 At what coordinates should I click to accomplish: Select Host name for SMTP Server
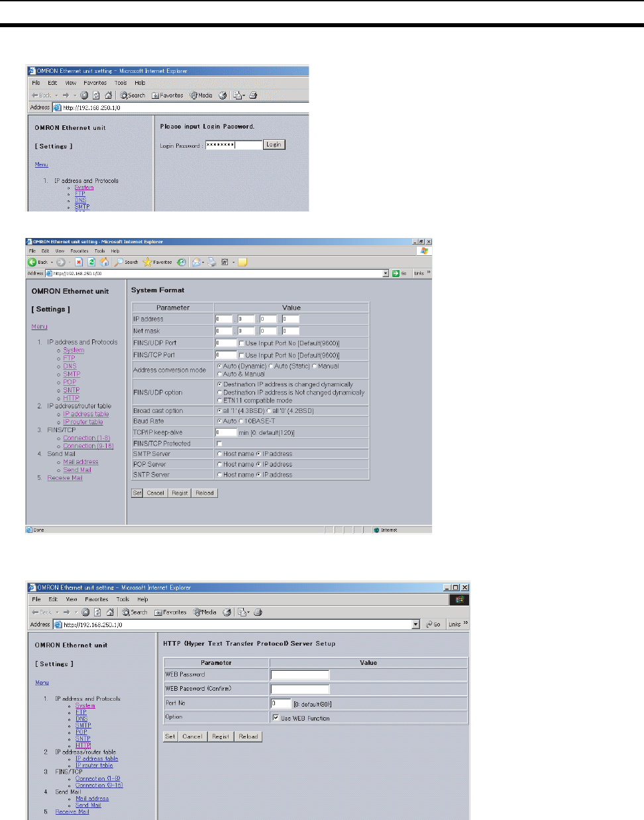(220, 454)
